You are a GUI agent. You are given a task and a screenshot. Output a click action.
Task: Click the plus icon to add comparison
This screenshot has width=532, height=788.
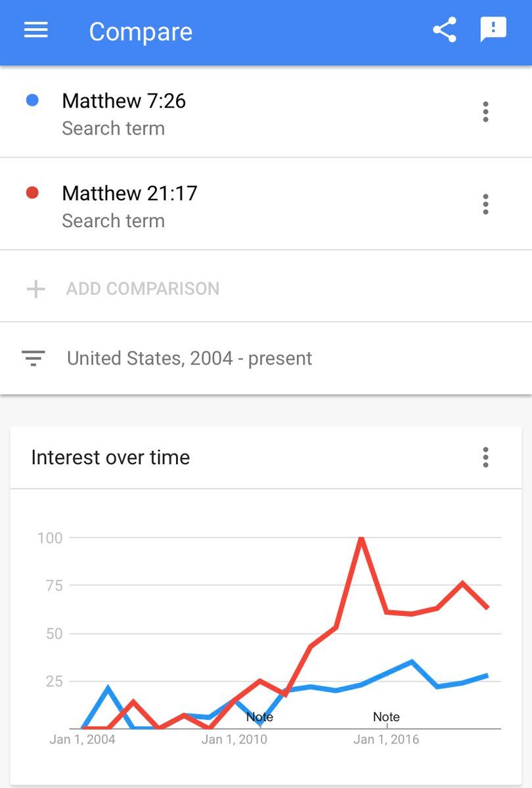pyautogui.click(x=35, y=289)
